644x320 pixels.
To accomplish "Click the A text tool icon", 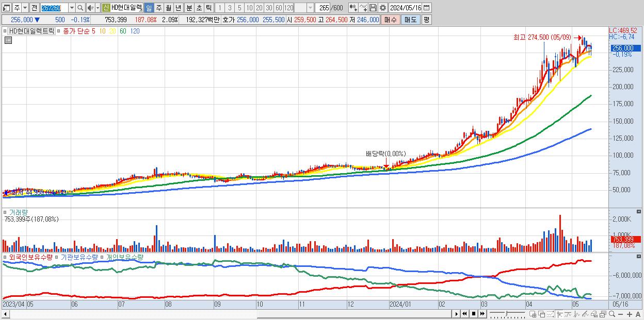I will 638,314.
